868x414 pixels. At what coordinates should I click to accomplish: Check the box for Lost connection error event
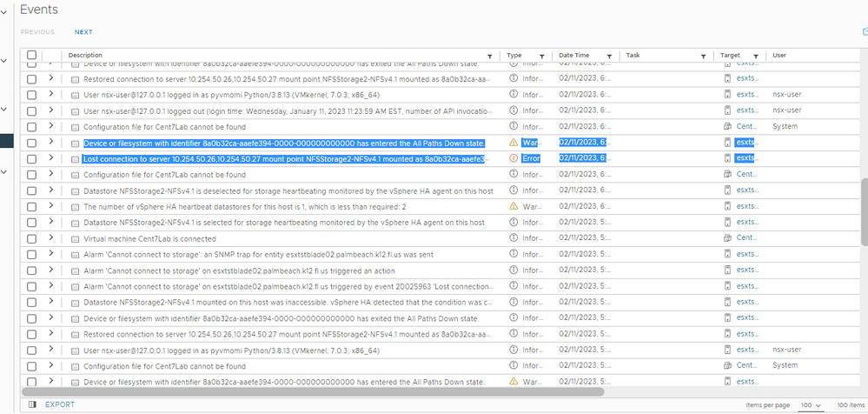coord(32,158)
